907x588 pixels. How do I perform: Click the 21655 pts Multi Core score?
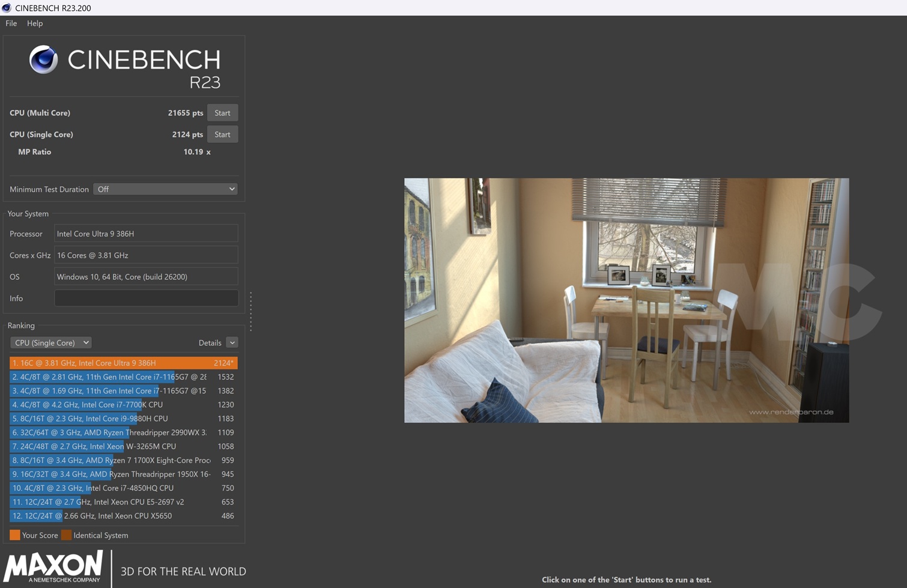coord(186,113)
